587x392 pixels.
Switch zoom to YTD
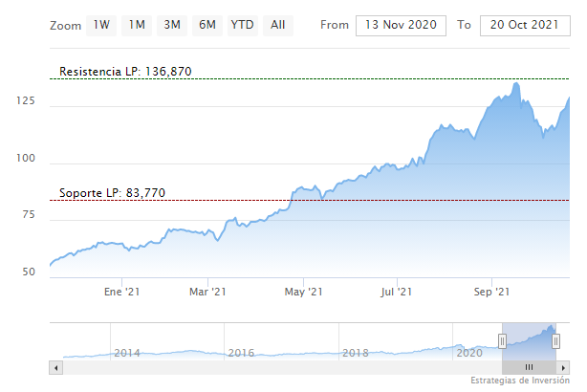pyautogui.click(x=243, y=25)
